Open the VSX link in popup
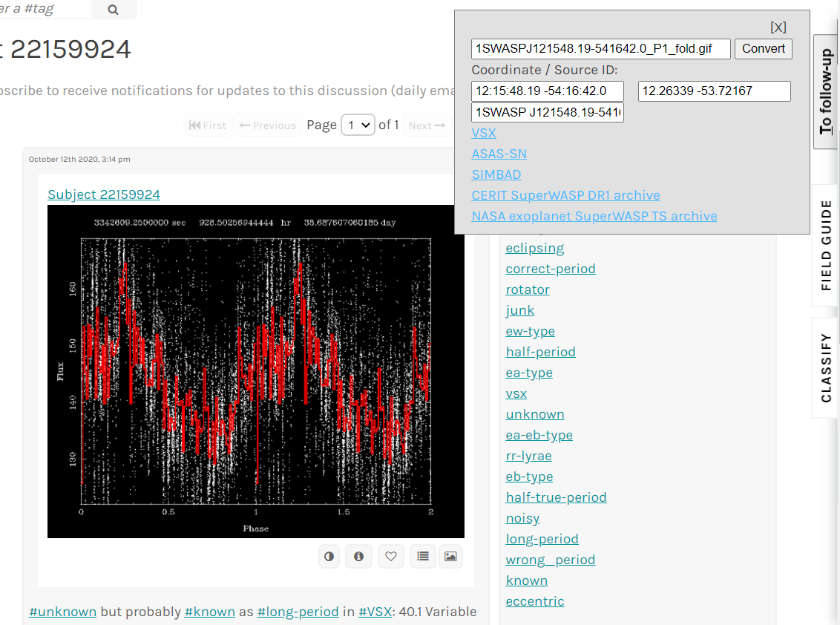The height and width of the screenshot is (625, 840). click(484, 133)
